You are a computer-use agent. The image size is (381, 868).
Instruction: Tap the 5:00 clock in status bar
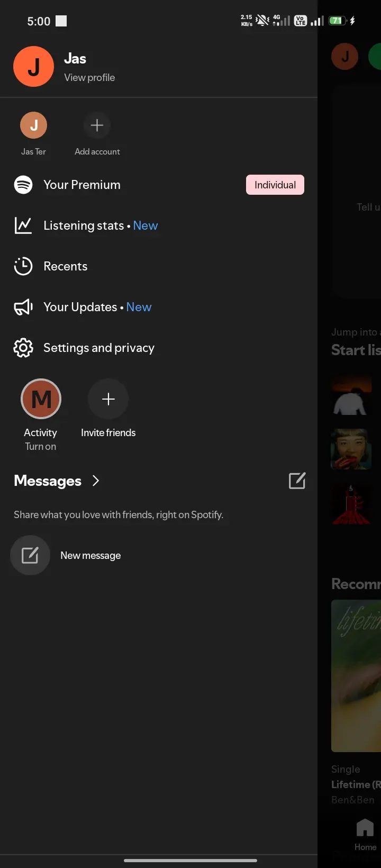coord(39,21)
